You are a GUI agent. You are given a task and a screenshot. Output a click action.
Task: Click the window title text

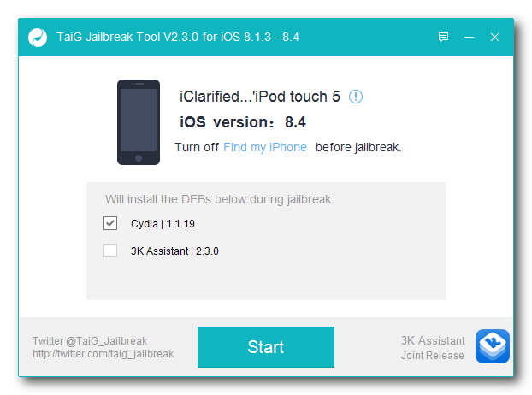pyautogui.click(x=178, y=37)
